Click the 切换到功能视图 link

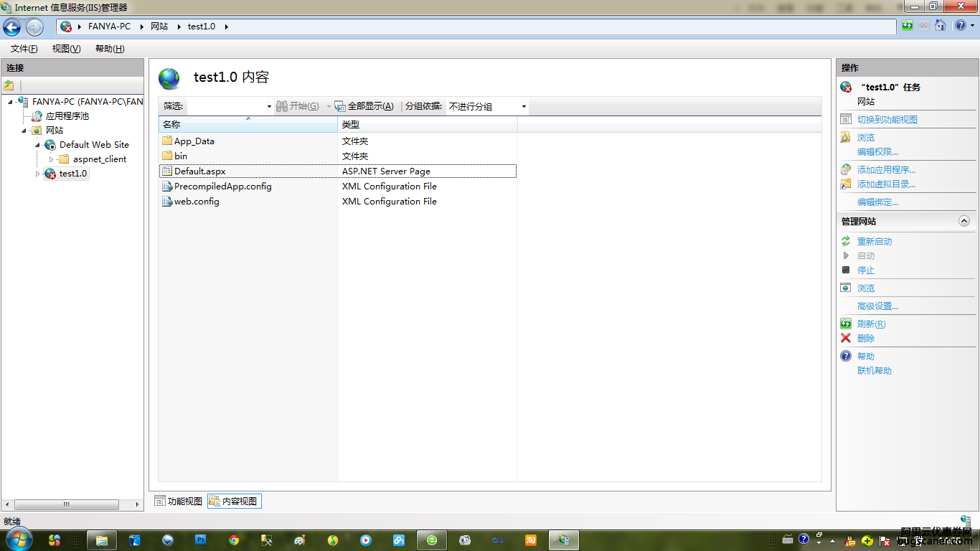point(887,120)
